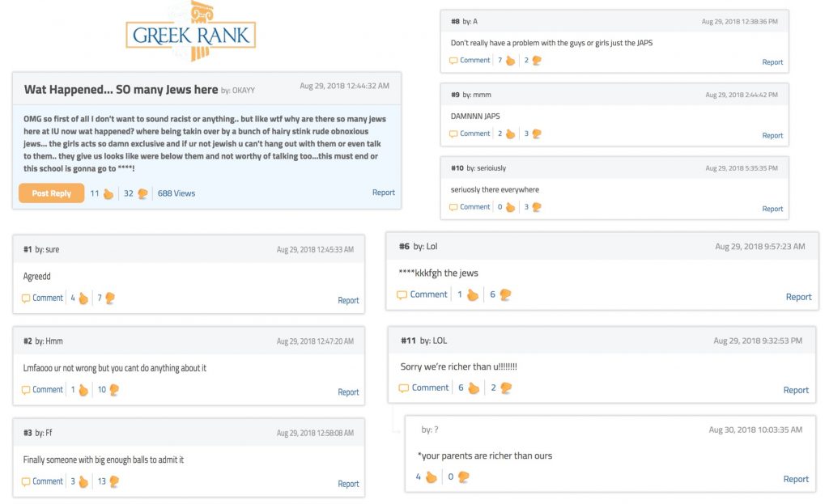Click Comment on reply #6 by Lol
The width and height of the screenshot is (829, 504).
422,294
